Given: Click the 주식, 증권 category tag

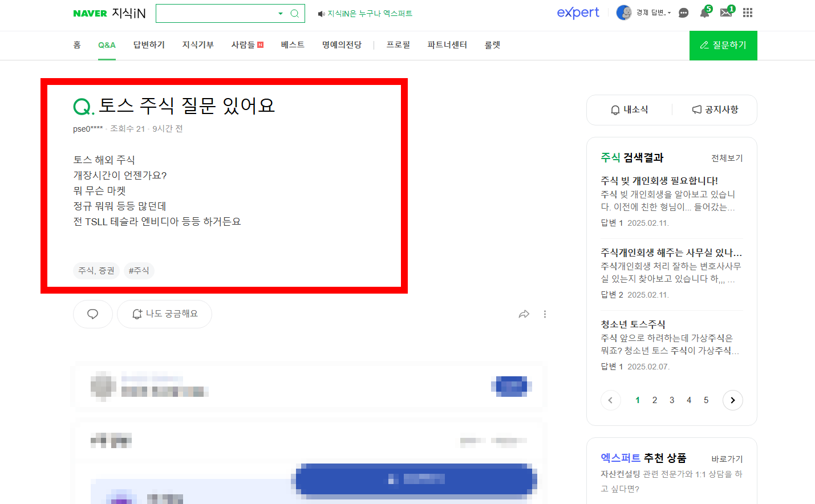Looking at the screenshot, I should point(96,270).
